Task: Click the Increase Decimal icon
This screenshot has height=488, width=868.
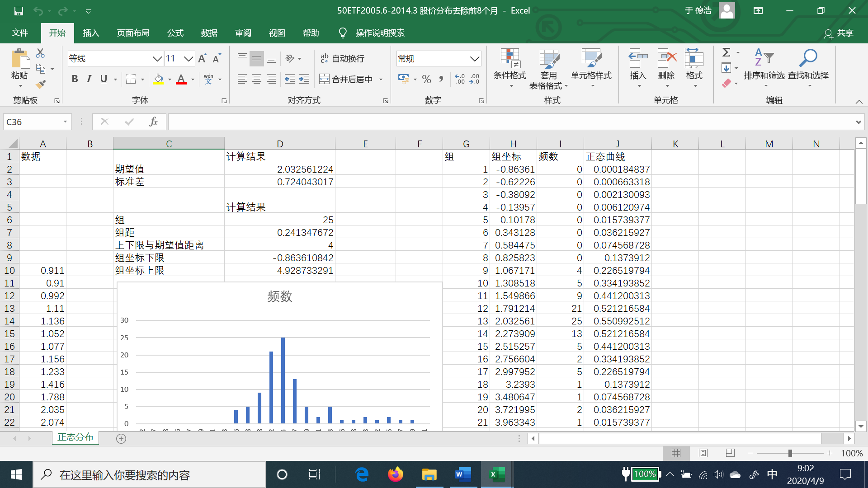Action: [x=460, y=79]
